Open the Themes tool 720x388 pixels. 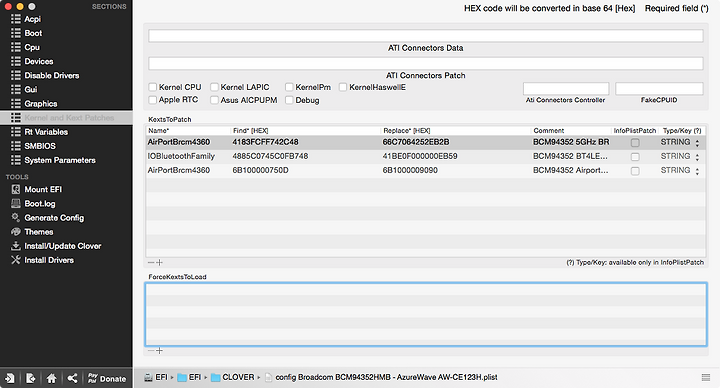pyautogui.click(x=39, y=232)
